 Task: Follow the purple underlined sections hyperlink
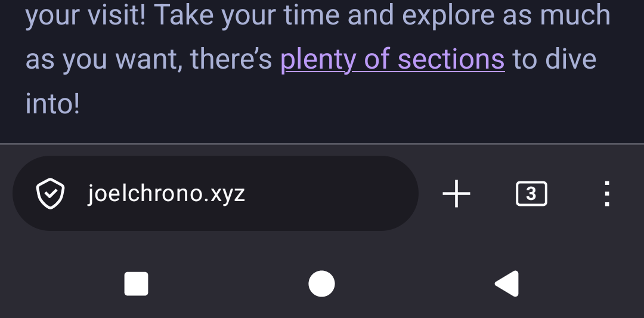pyautogui.click(x=392, y=60)
